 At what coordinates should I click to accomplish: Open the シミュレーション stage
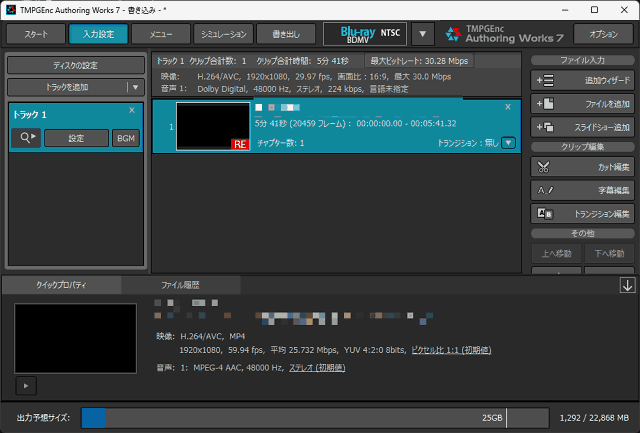pyautogui.click(x=223, y=34)
